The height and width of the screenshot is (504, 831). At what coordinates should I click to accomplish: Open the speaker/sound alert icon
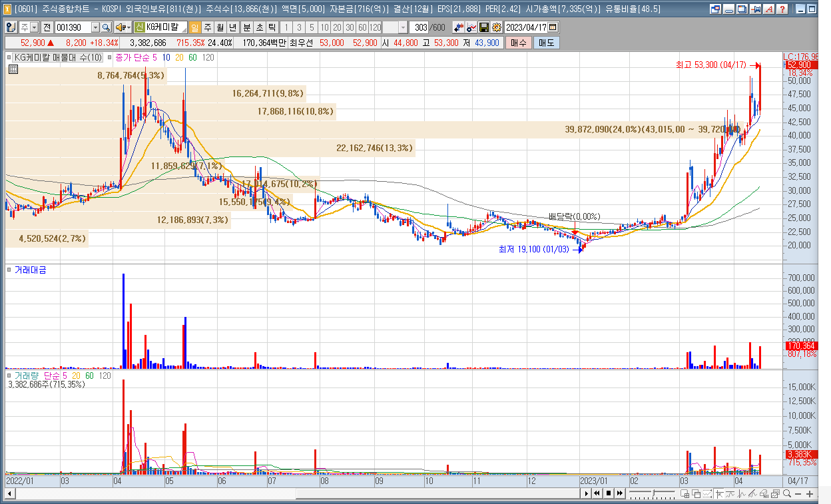pos(120,27)
